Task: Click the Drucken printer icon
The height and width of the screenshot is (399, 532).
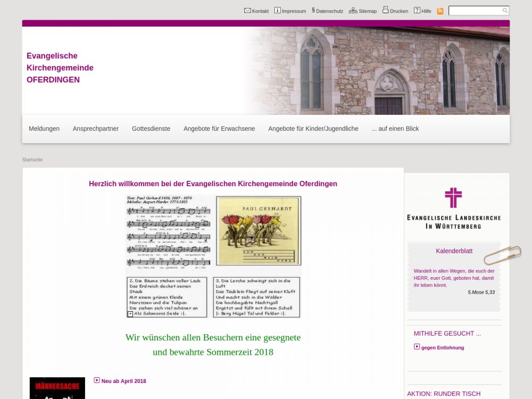Action: [386, 10]
